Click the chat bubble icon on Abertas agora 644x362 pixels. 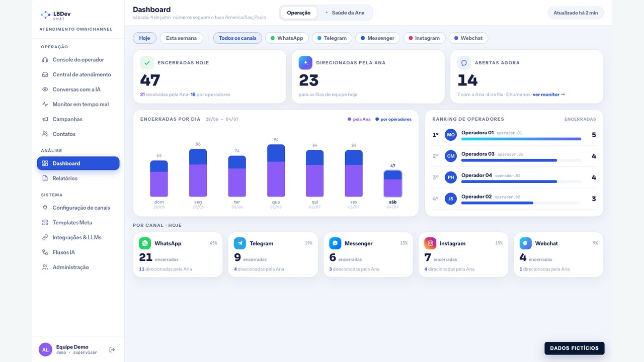click(464, 63)
